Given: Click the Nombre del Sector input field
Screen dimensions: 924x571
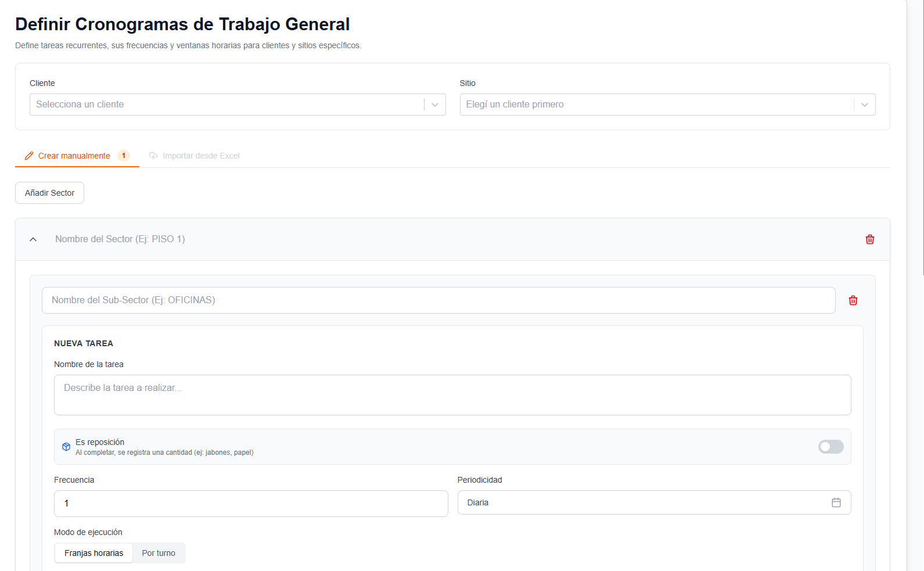Looking at the screenshot, I should click(x=453, y=239).
